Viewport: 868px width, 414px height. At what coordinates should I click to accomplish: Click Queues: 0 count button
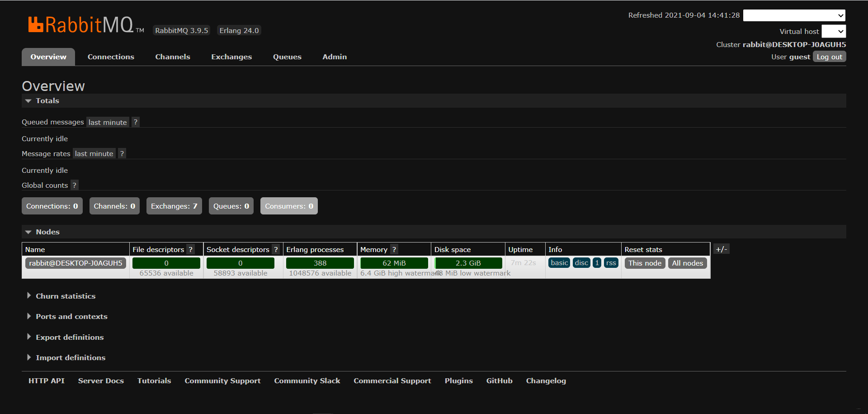(231, 206)
